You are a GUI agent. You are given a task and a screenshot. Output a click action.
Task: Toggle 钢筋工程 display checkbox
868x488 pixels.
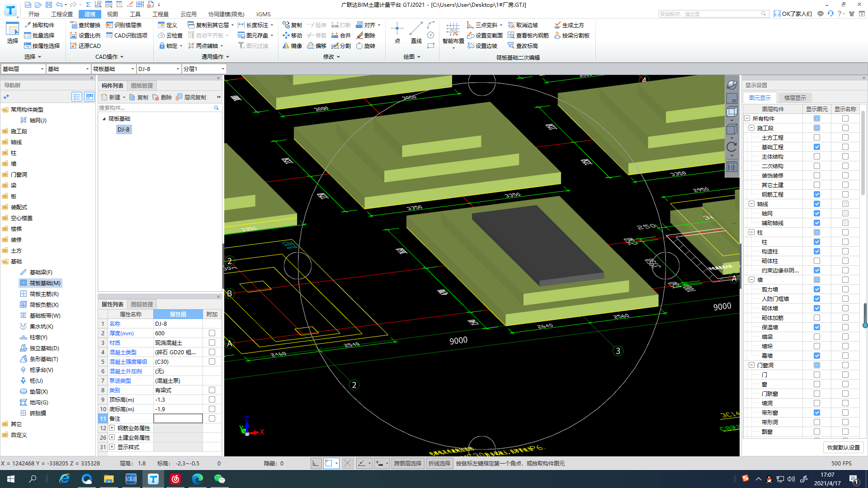click(816, 194)
